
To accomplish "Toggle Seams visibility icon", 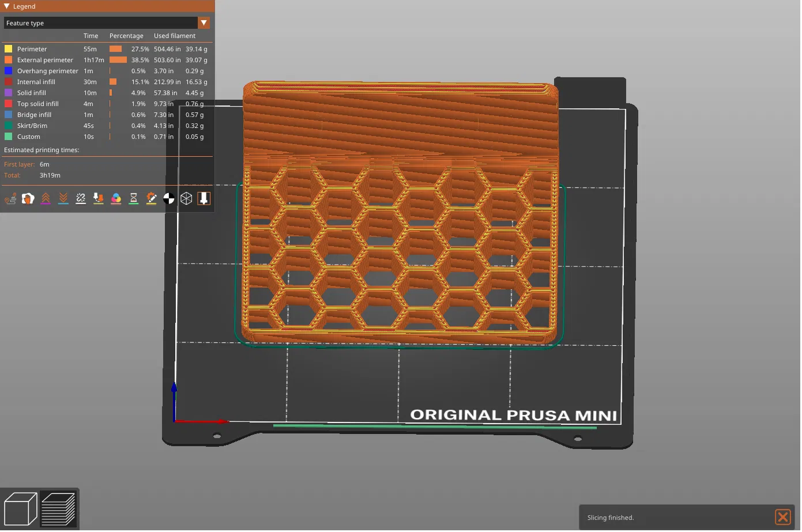I will pos(81,199).
